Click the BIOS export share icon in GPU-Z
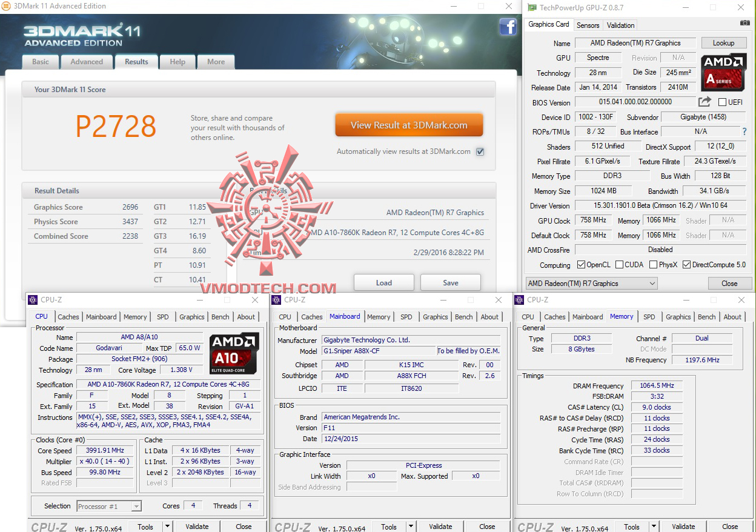This screenshot has width=756, height=532. [x=705, y=102]
